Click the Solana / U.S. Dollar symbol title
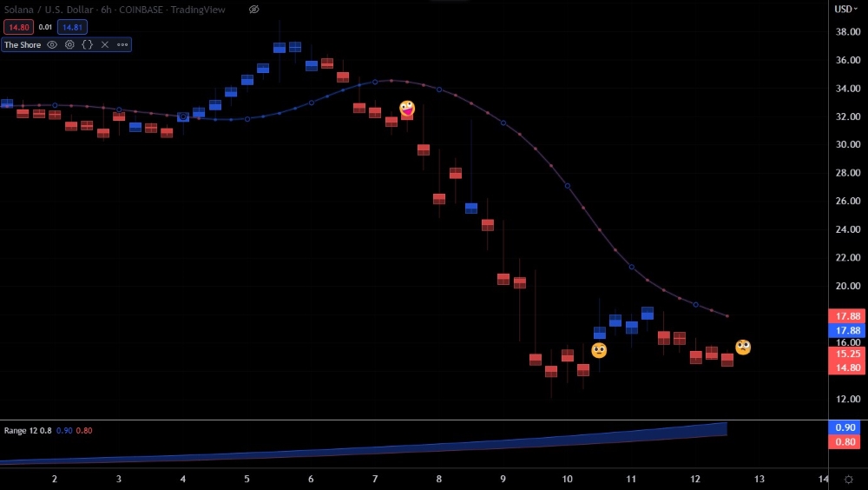Image resolution: width=868 pixels, height=490 pixels. click(49, 10)
